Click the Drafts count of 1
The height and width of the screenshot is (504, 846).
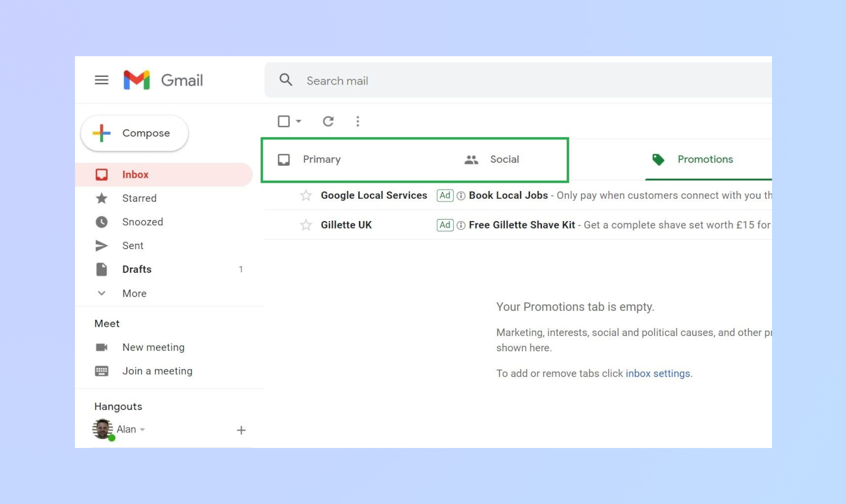pos(241,269)
